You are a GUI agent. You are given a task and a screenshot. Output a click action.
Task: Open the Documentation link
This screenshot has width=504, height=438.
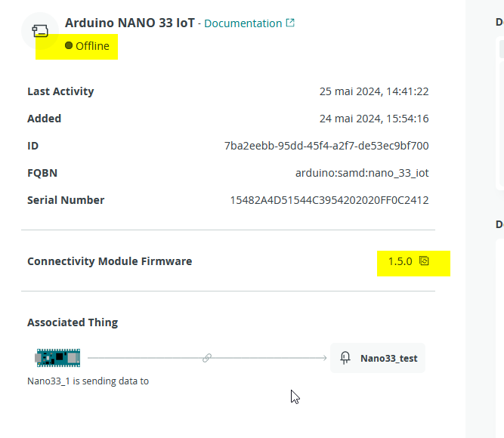(243, 23)
